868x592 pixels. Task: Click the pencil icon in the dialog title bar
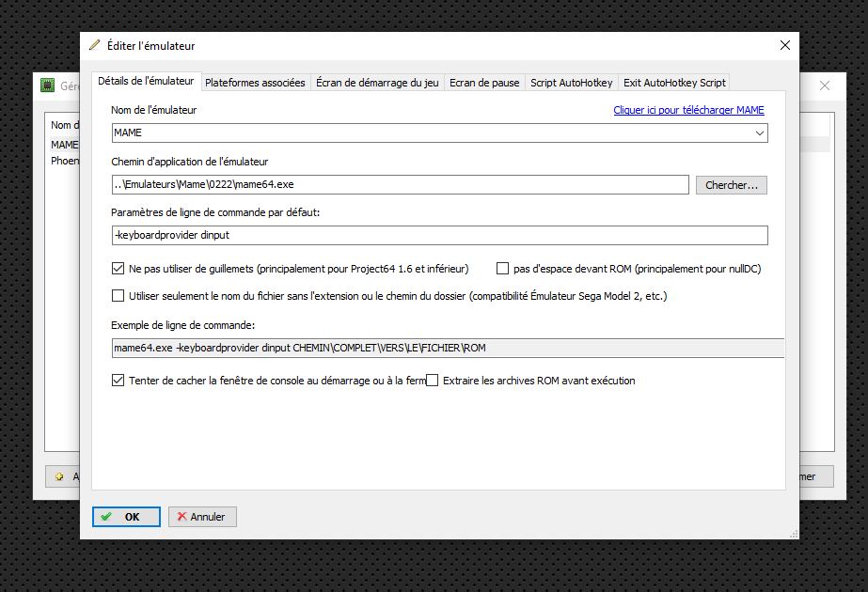tap(95, 45)
